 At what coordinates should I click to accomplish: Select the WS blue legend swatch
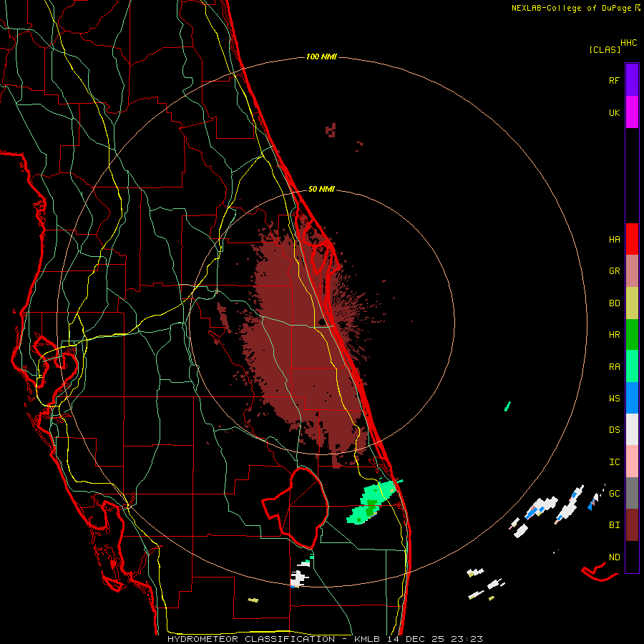click(632, 398)
